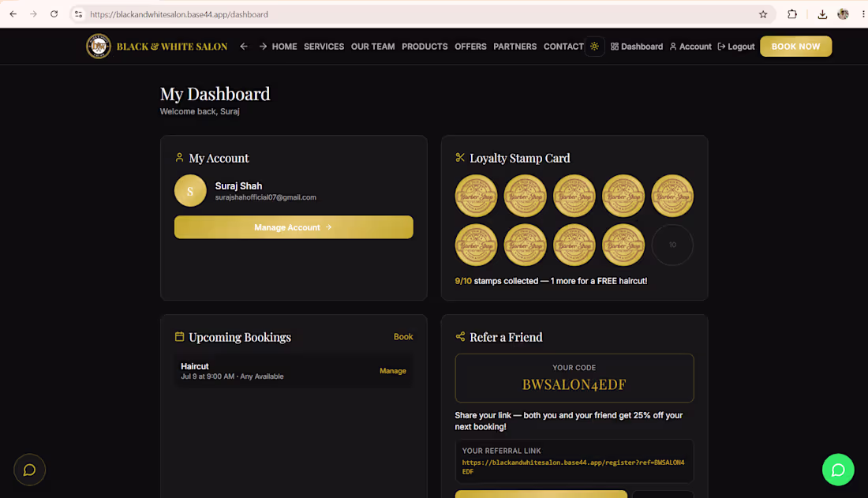Toggle the light/dark theme sun icon
Image resolution: width=868 pixels, height=498 pixels.
coord(594,47)
